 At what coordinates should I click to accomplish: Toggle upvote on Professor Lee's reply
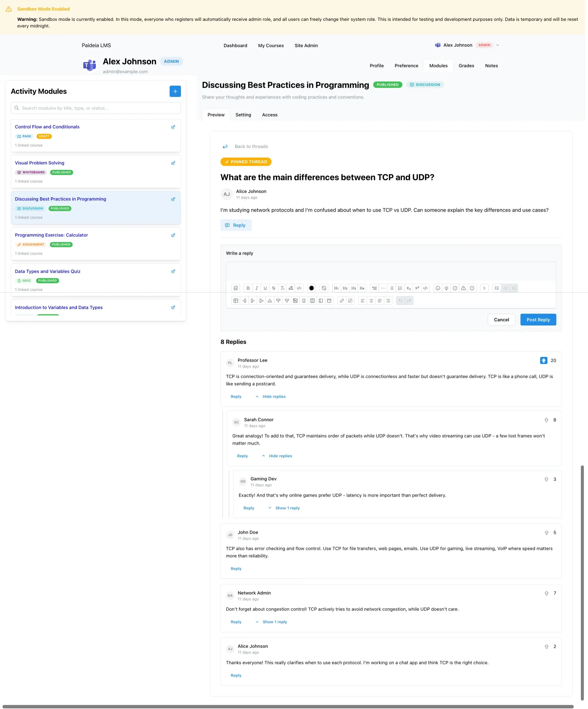(544, 361)
